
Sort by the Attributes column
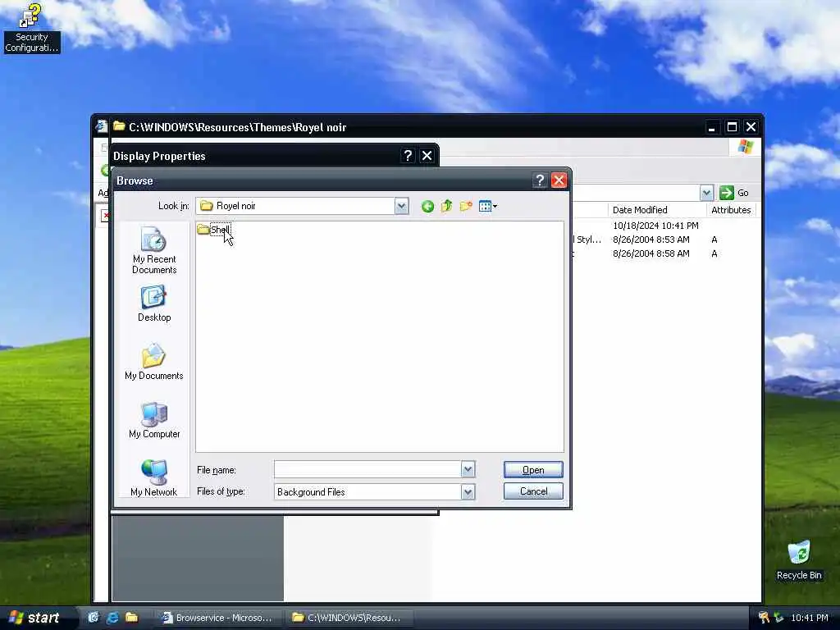coord(731,210)
